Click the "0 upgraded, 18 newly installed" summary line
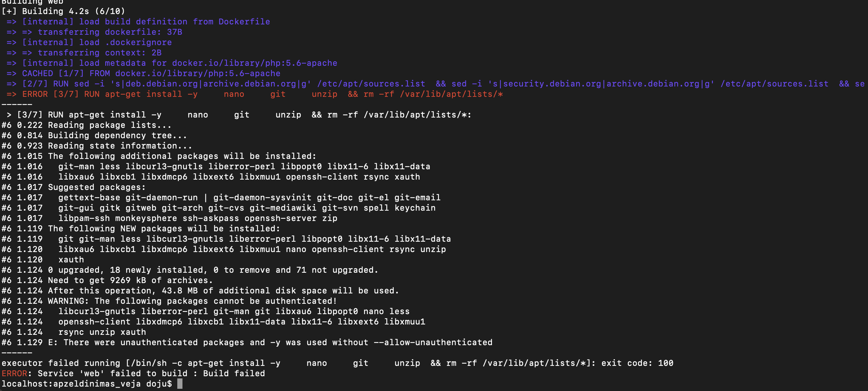This screenshot has height=391, width=868. click(213, 270)
